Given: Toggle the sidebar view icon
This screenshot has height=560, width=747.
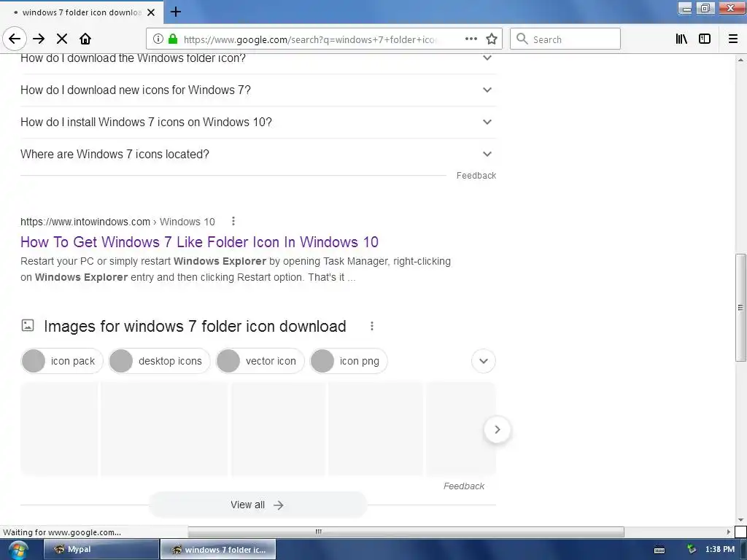Looking at the screenshot, I should pos(705,39).
